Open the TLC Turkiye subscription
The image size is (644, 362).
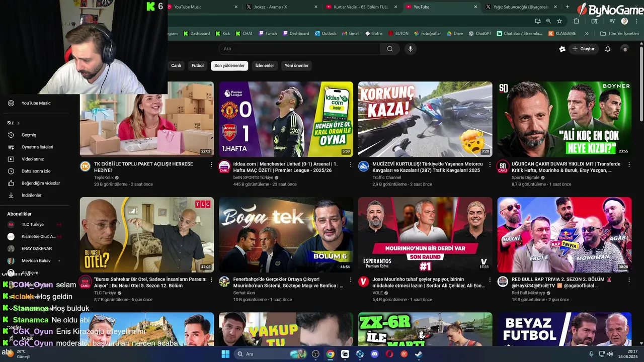tap(34, 224)
